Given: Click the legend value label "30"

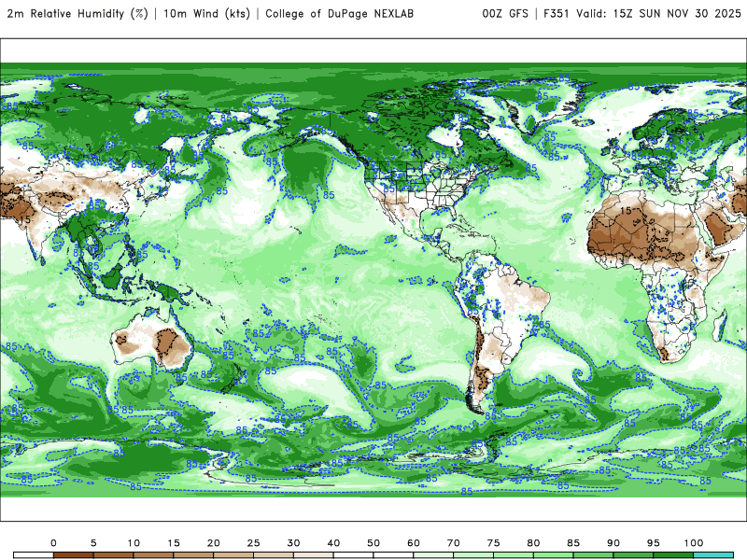Looking at the screenshot, I should [293, 543].
